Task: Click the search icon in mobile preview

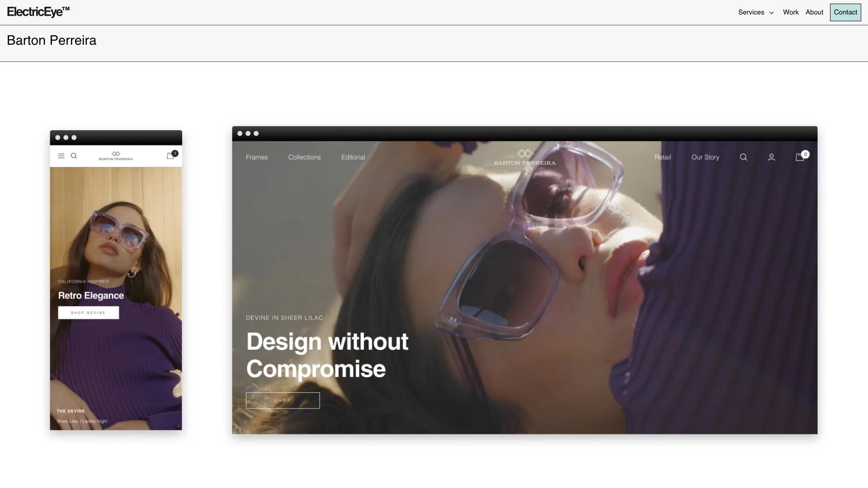Action: (74, 156)
